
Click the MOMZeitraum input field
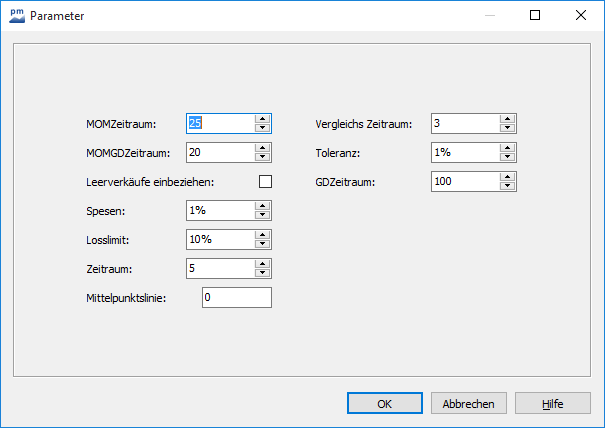(219, 123)
